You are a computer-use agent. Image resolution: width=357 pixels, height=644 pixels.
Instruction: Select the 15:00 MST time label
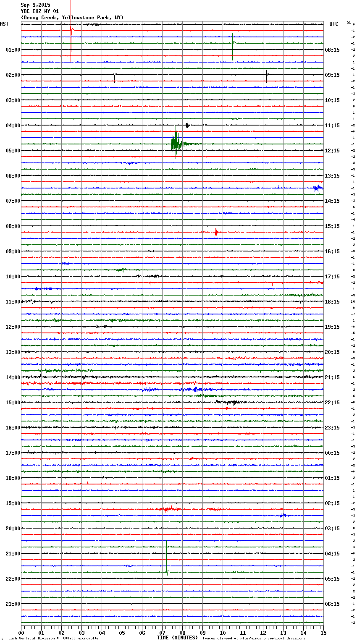pyautogui.click(x=13, y=403)
